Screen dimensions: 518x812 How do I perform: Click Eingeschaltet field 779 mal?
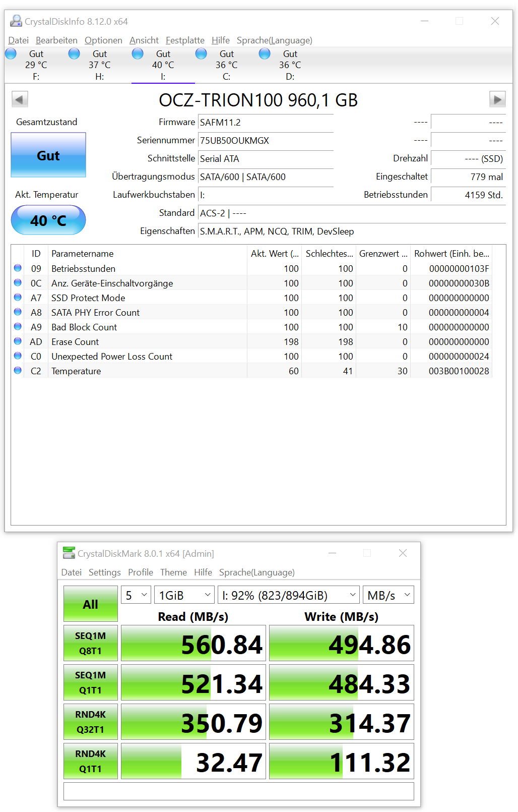[468, 177]
